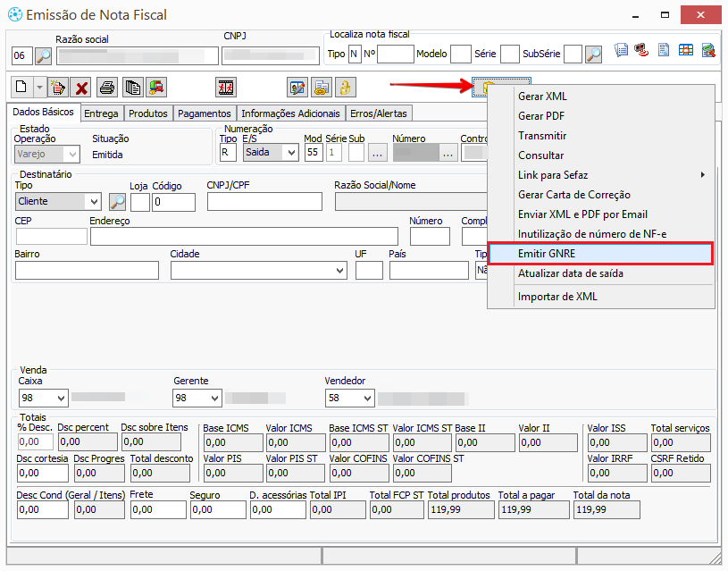
Task: Click the red X delete icon
Action: click(x=82, y=87)
